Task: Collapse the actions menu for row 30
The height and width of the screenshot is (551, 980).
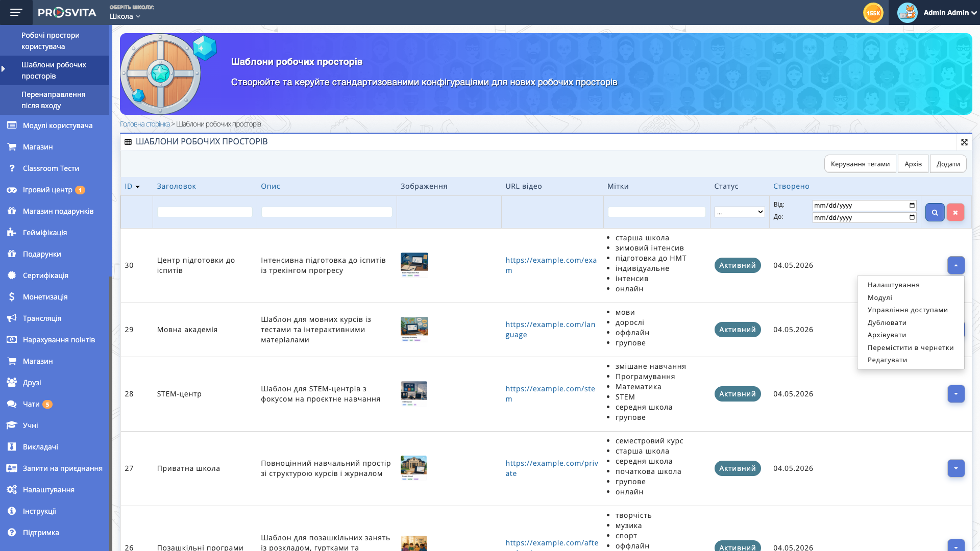Action: (956, 265)
